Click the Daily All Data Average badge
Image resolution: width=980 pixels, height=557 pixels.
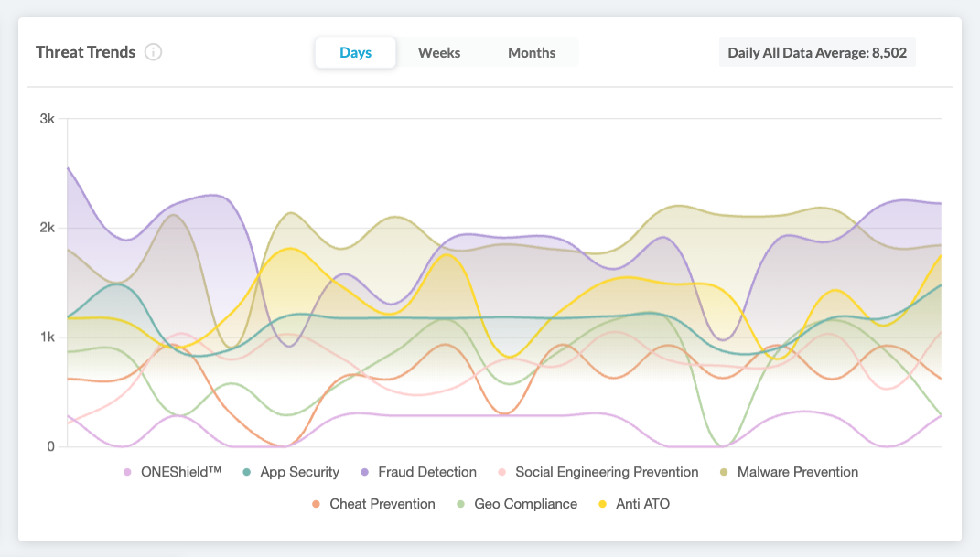pos(817,52)
